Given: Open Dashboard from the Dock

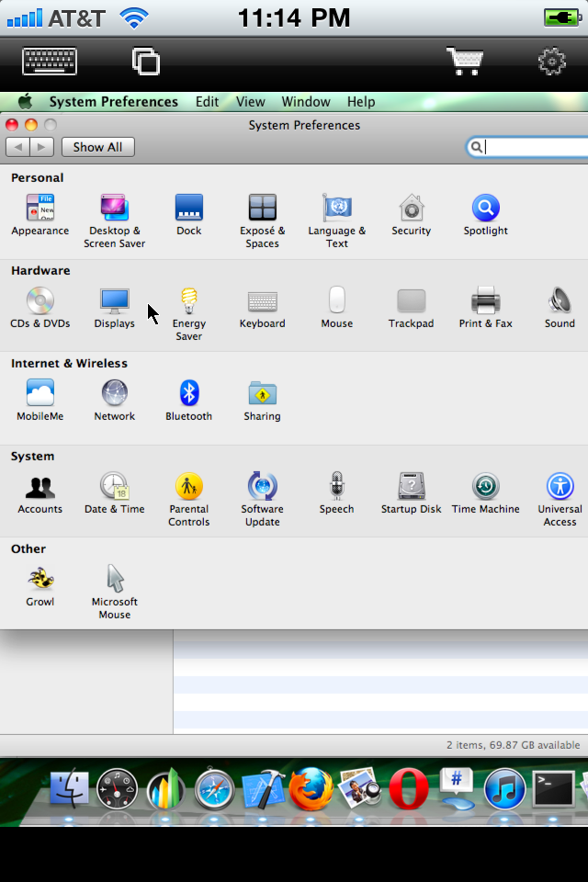Looking at the screenshot, I should tap(117, 788).
